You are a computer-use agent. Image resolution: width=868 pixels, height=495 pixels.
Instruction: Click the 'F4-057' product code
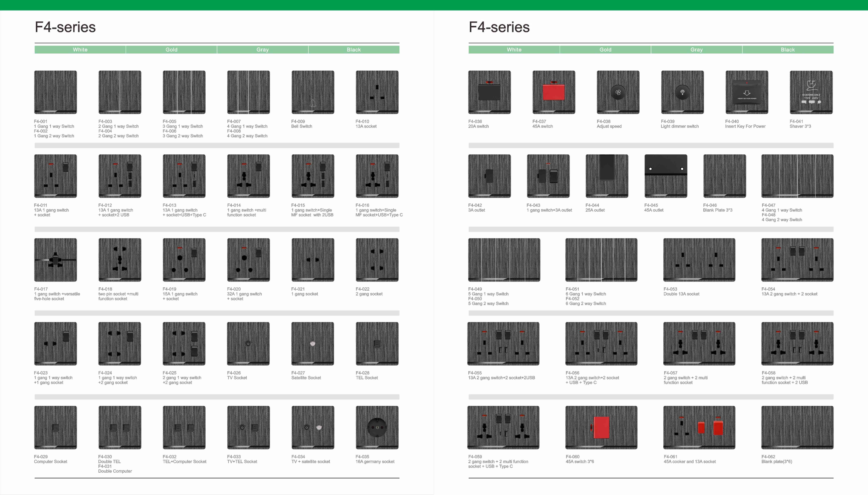click(670, 373)
